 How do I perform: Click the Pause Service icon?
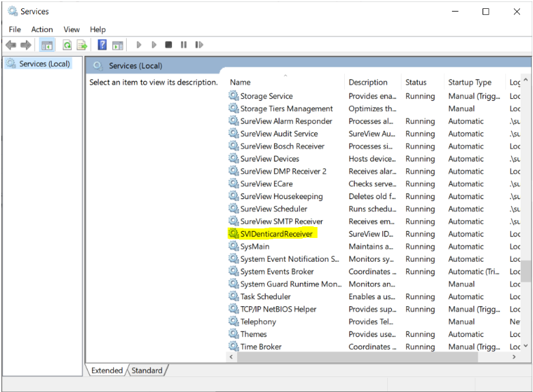click(183, 45)
